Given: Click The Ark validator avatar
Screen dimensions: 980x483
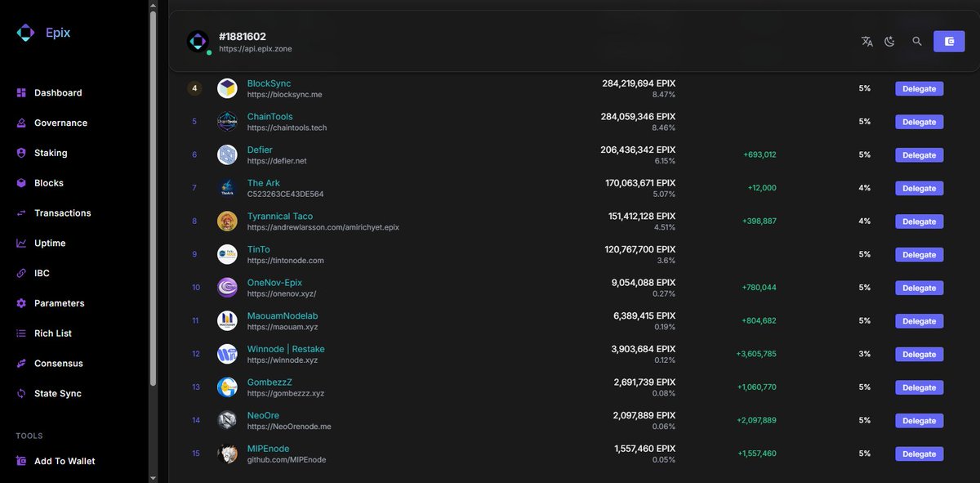Looking at the screenshot, I should (x=227, y=188).
